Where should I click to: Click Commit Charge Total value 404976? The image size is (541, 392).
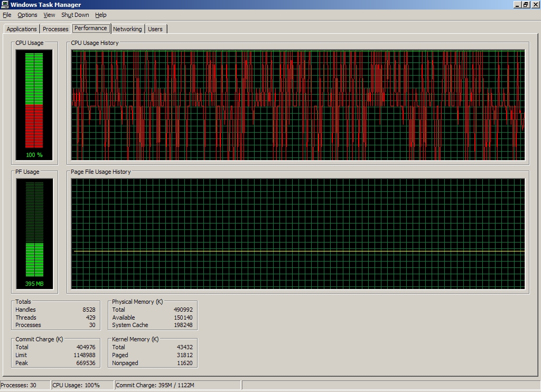click(86, 347)
